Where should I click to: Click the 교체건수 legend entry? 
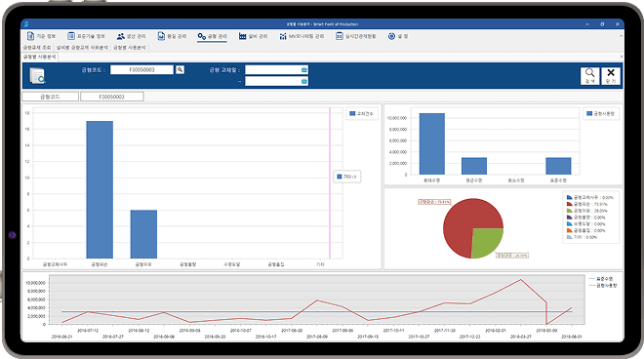pos(361,114)
